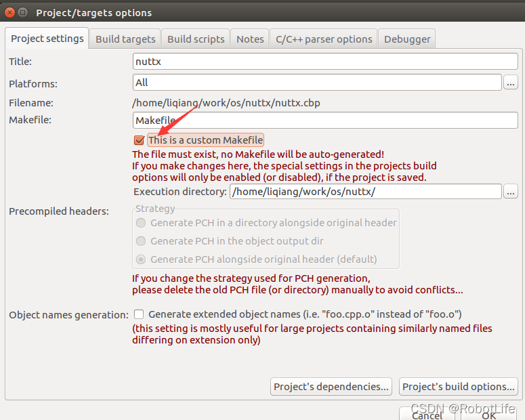
Task: Uncheck 'This is a custom Makefile'
Action: point(139,140)
